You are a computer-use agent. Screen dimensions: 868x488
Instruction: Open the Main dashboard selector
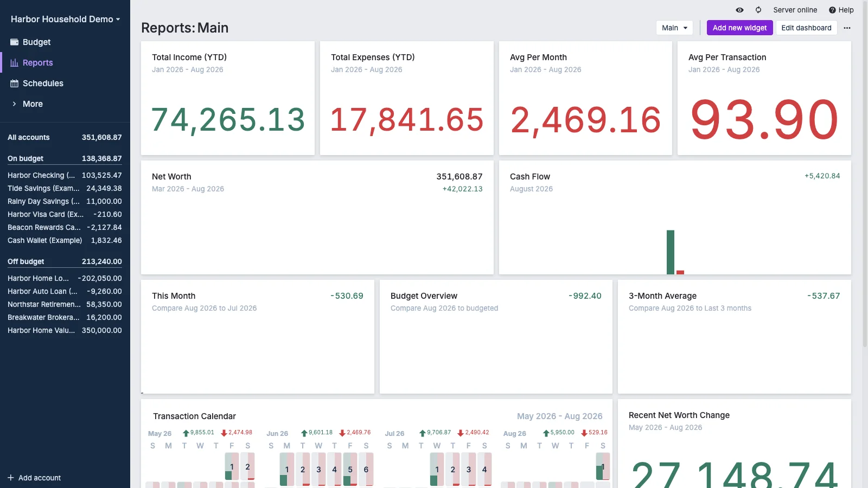pyautogui.click(x=674, y=28)
